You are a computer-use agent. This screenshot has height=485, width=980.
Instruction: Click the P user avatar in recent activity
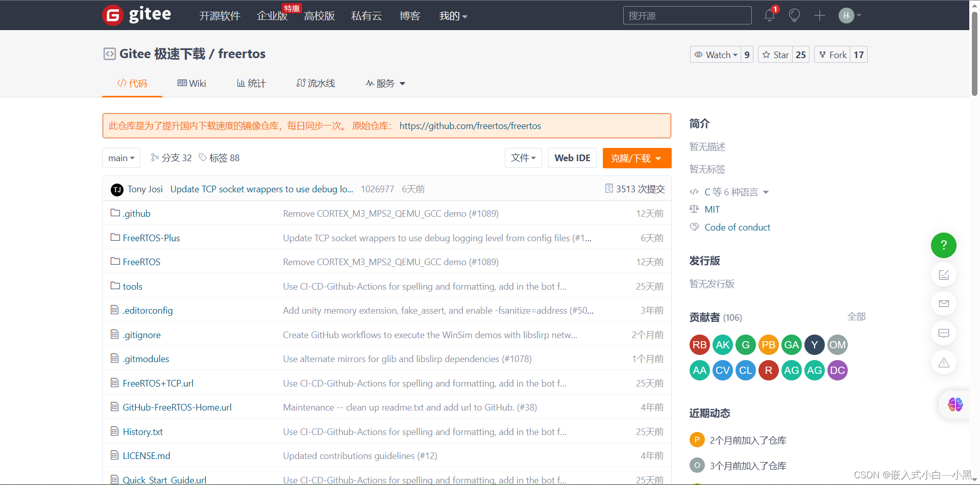point(697,440)
